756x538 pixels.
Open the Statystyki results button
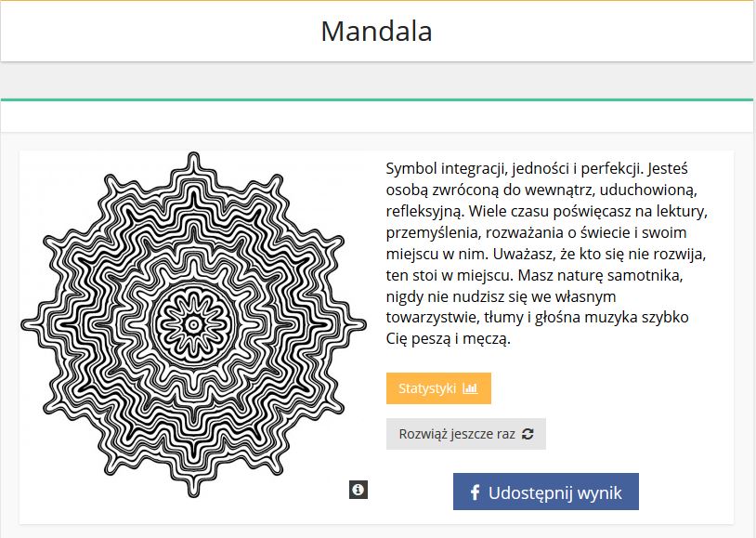click(x=438, y=388)
